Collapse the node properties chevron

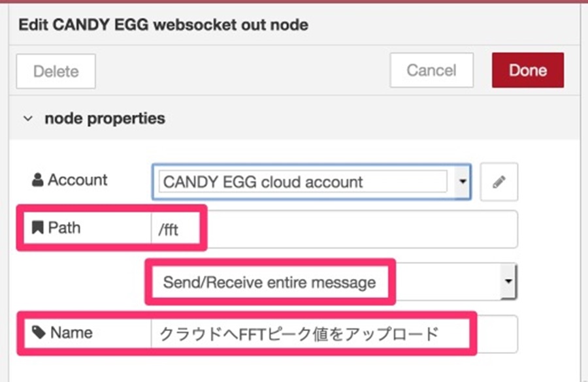[x=27, y=119]
